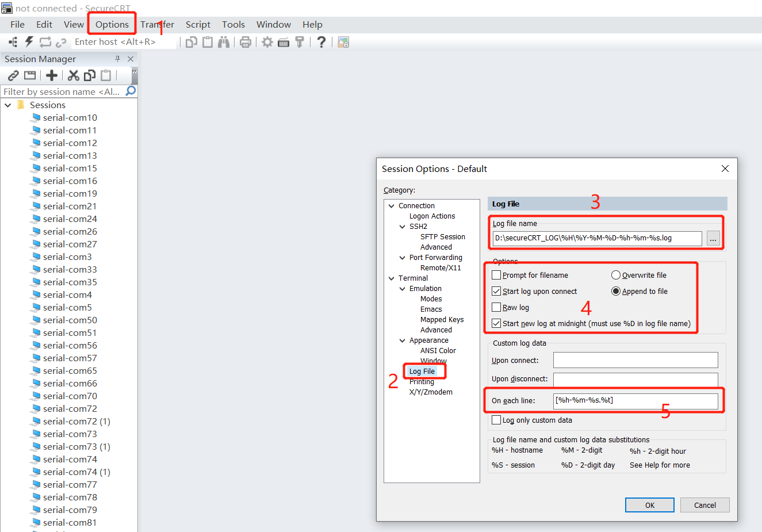Open the Script menu
The image size is (762, 532).
(198, 24)
